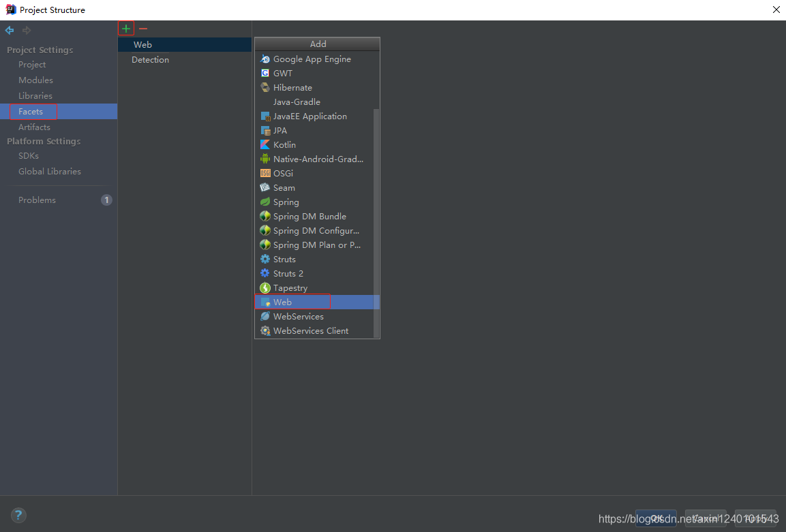Click the green plus Add facet icon
Screen dimensions: 786x532
(126, 29)
